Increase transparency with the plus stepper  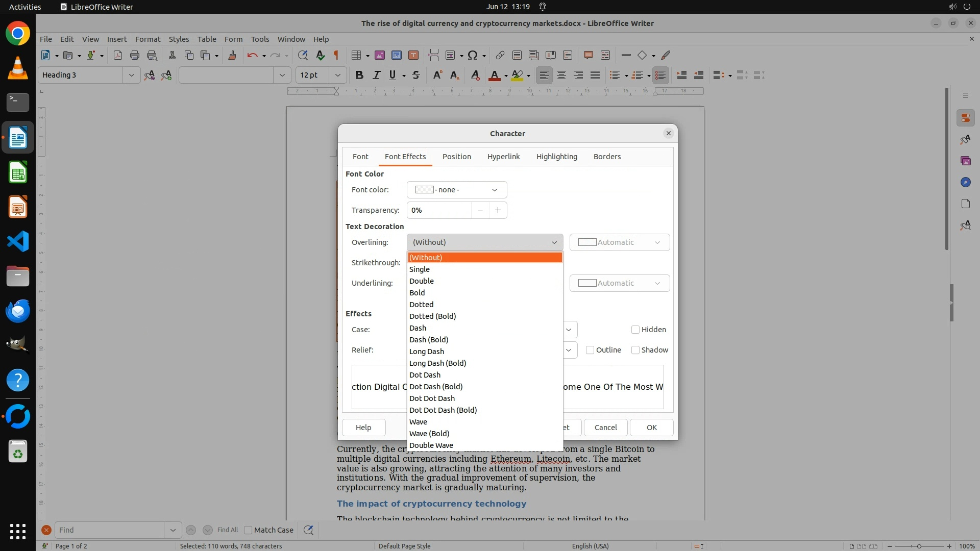click(x=498, y=210)
